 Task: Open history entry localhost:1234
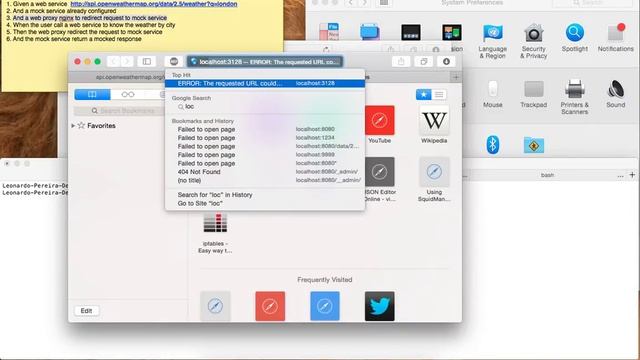click(x=265, y=138)
